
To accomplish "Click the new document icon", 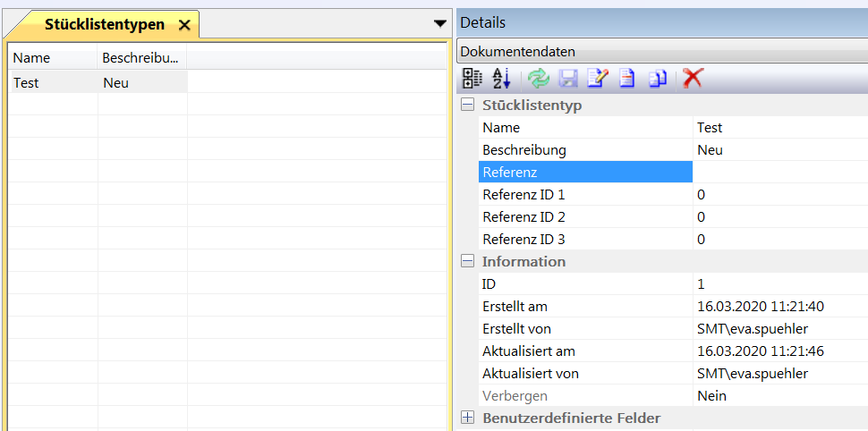I will [x=626, y=79].
